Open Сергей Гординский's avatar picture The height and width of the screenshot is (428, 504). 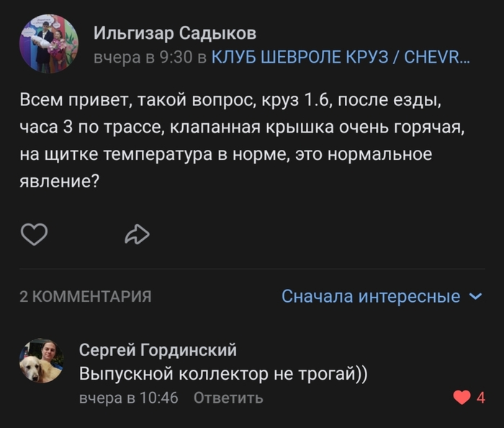(x=41, y=360)
